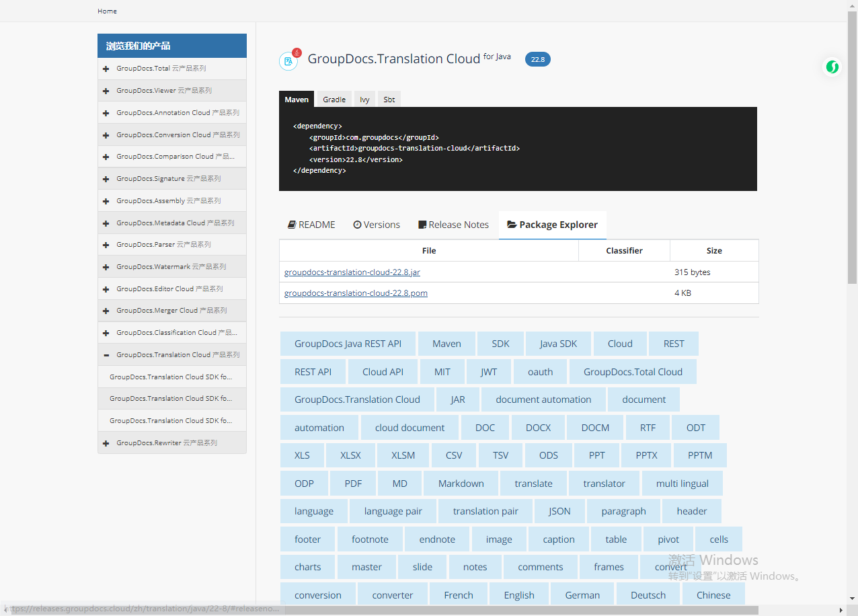Switch to the Sbt tab
Screen dimensions: 858x616
tap(389, 99)
